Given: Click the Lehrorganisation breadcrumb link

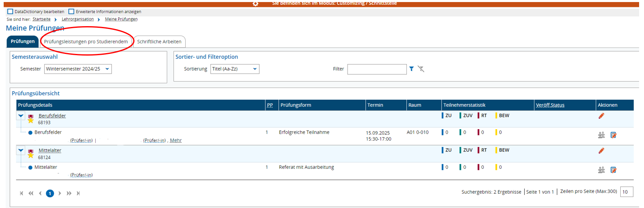Looking at the screenshot, I should coord(78,19).
